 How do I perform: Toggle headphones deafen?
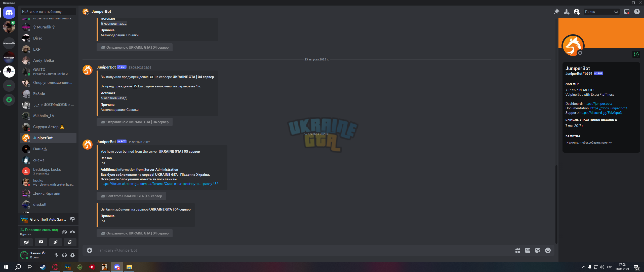(64, 255)
